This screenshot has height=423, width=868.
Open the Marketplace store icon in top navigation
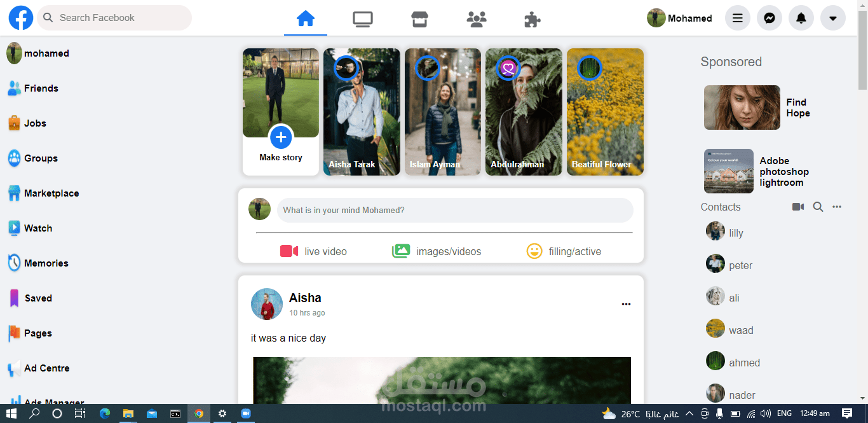click(x=419, y=19)
